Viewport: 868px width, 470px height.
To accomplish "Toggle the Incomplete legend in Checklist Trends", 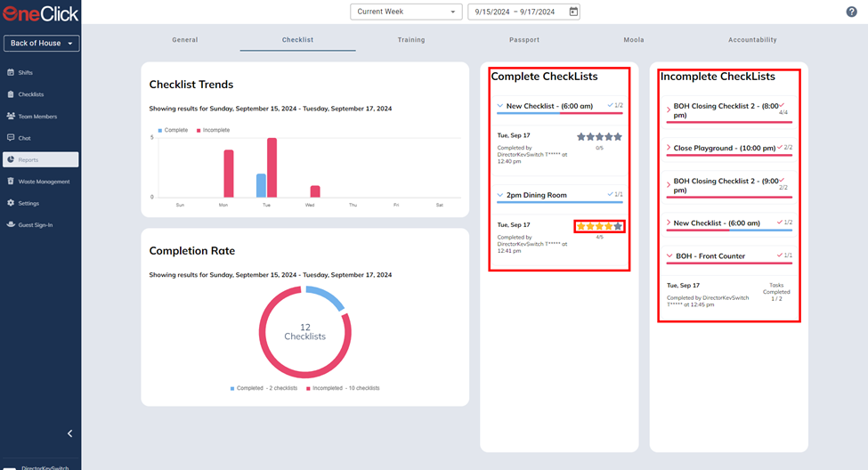I will tap(213, 130).
